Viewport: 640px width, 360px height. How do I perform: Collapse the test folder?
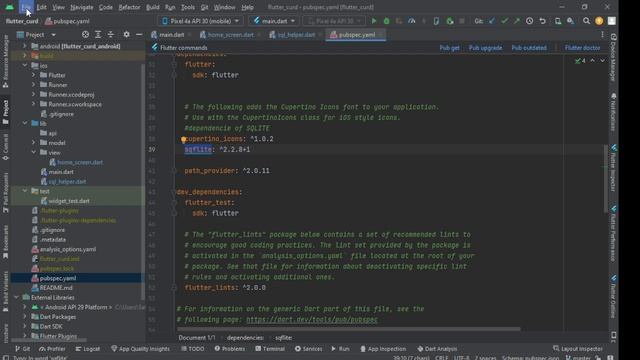point(24,191)
